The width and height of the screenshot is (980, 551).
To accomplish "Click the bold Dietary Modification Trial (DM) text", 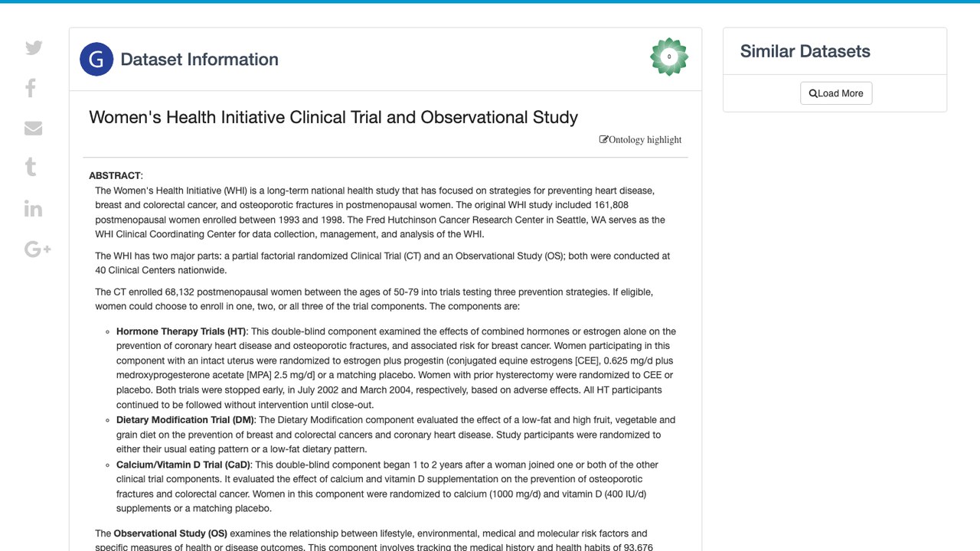I will click(185, 419).
